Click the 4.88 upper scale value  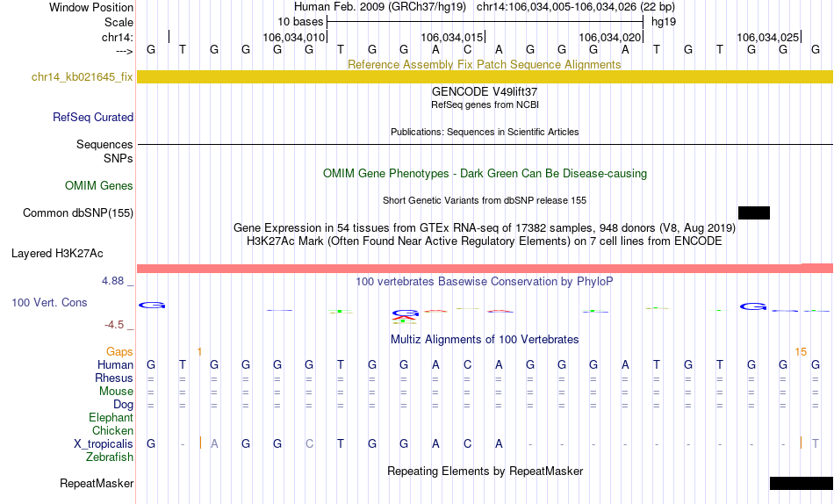112,281
